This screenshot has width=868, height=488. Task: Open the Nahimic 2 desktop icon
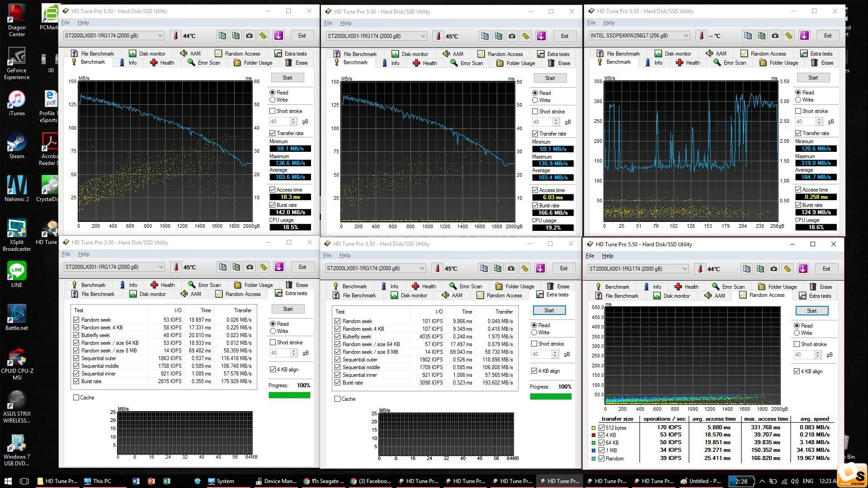(x=17, y=189)
